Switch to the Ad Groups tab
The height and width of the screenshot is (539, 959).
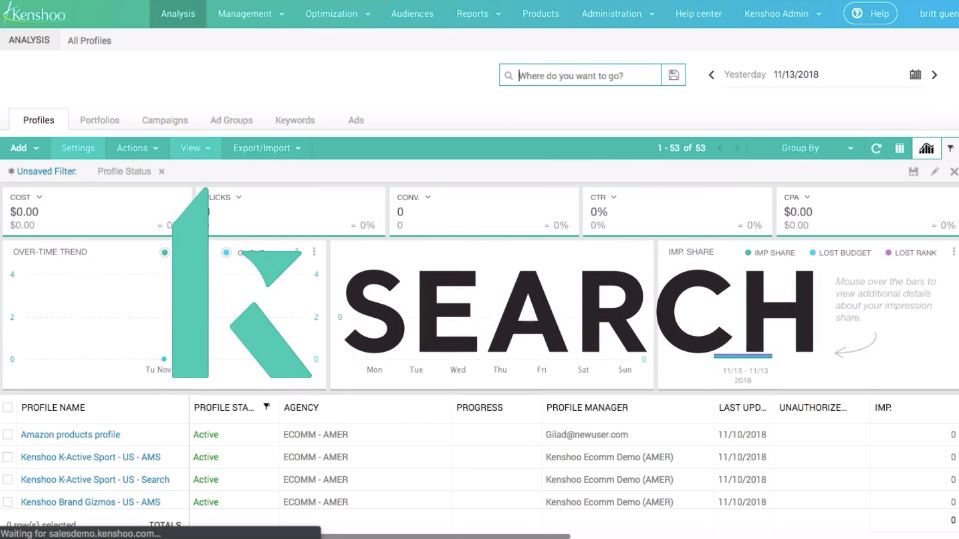[x=231, y=120]
